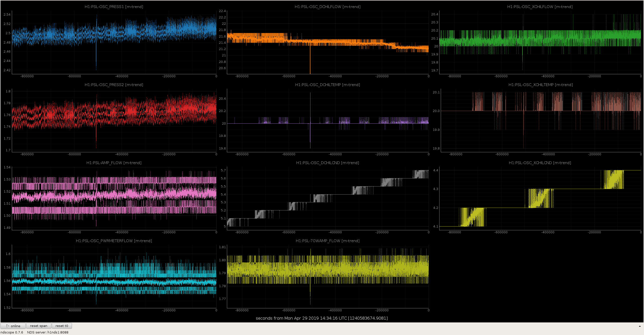Click the 2.54 y-axis label on PRESS1
Viewport: 644px width, 335px height.
click(x=7, y=15)
